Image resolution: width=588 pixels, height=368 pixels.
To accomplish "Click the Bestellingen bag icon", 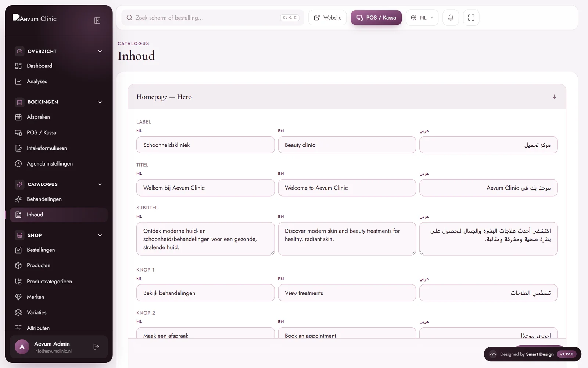I will point(18,250).
